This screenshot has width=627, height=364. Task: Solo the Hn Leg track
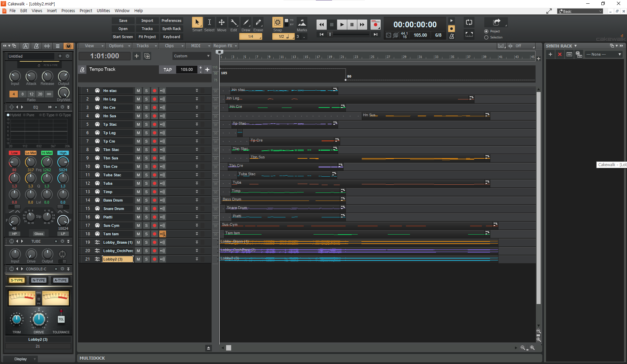146,99
